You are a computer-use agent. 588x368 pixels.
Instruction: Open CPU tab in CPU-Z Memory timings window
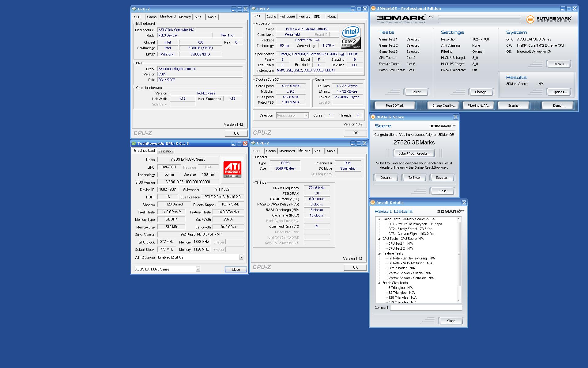pyautogui.click(x=257, y=151)
